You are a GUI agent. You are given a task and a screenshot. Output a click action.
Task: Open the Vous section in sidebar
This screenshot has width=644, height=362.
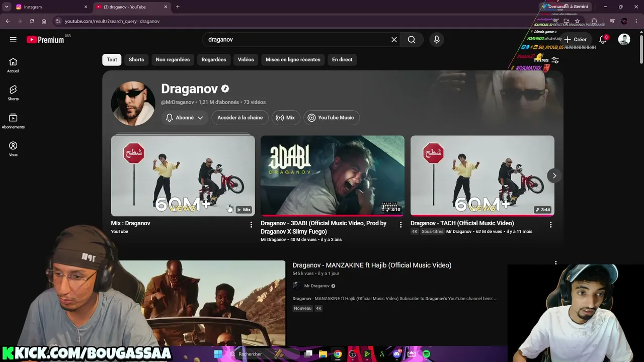[13, 149]
